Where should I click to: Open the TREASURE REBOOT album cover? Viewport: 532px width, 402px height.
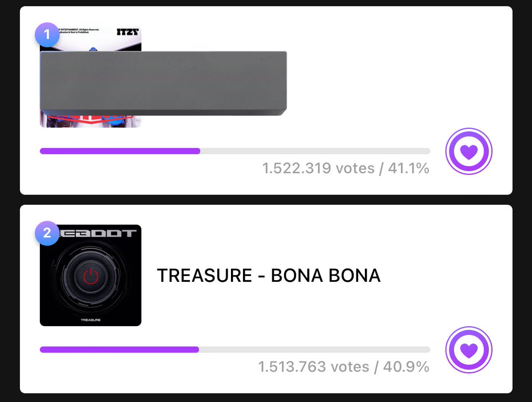[x=90, y=275]
